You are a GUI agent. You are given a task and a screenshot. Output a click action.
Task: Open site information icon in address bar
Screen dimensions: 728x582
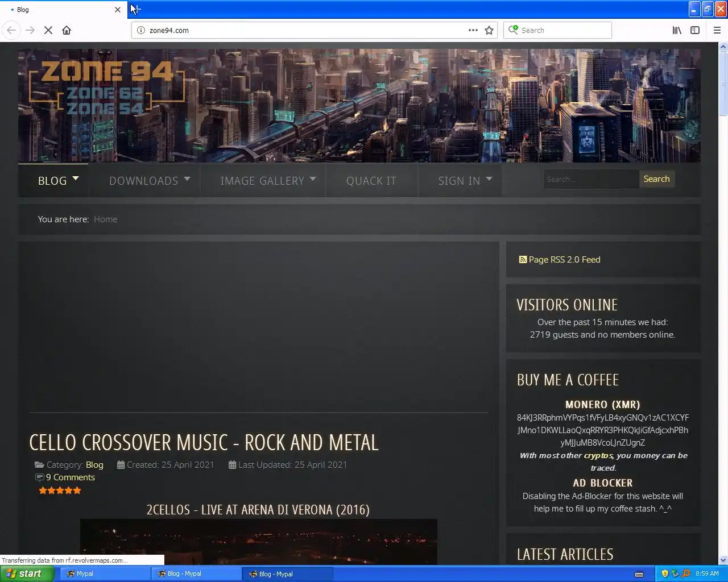[x=141, y=30]
